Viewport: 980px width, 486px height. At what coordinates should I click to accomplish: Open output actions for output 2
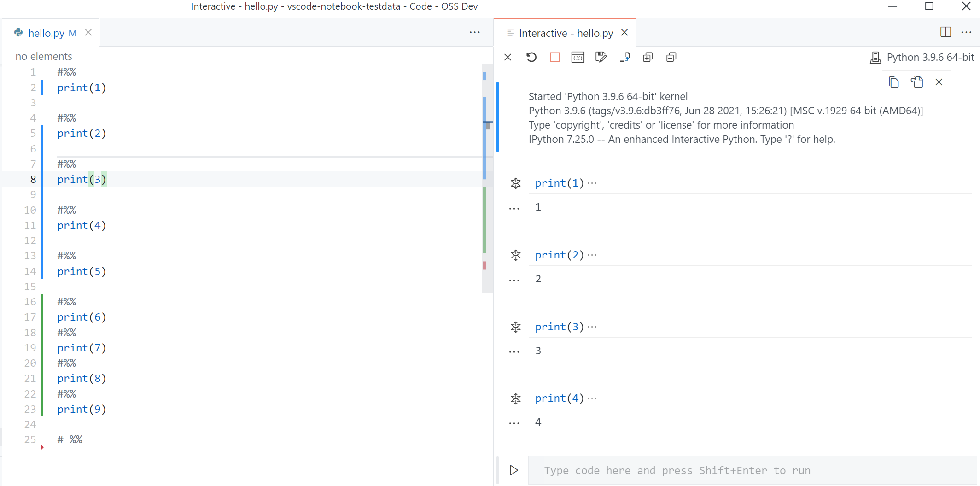514,281
